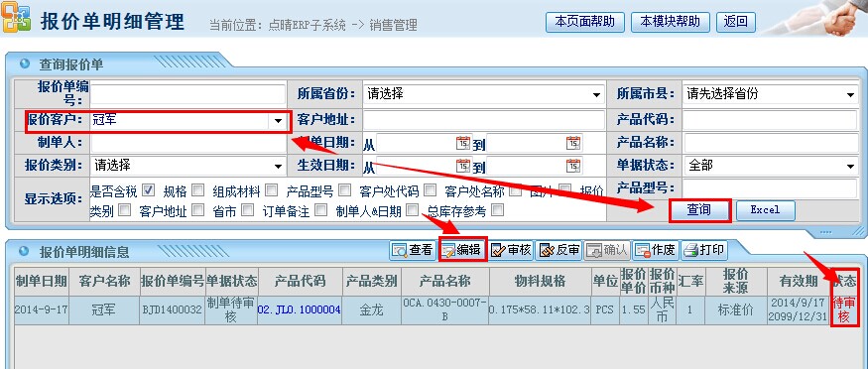Click the 反审 un-approve toolbar button
Screen dimensions: 868x369
pyautogui.click(x=559, y=250)
